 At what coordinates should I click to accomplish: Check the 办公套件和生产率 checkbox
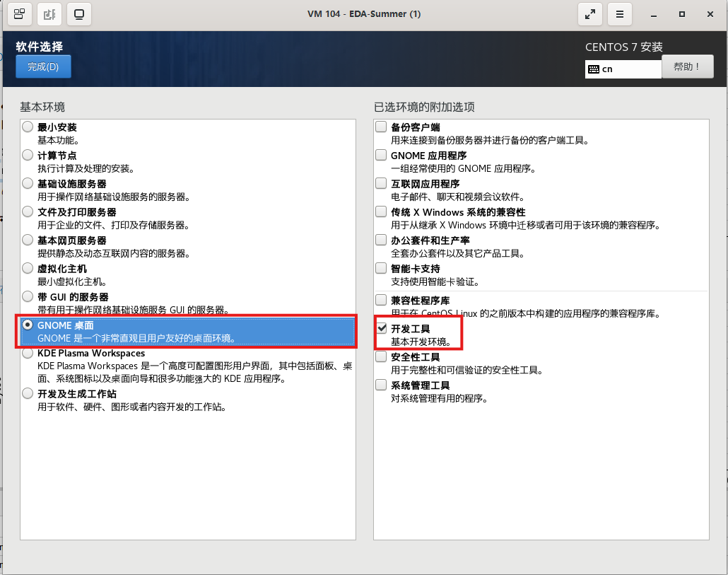pyautogui.click(x=382, y=240)
